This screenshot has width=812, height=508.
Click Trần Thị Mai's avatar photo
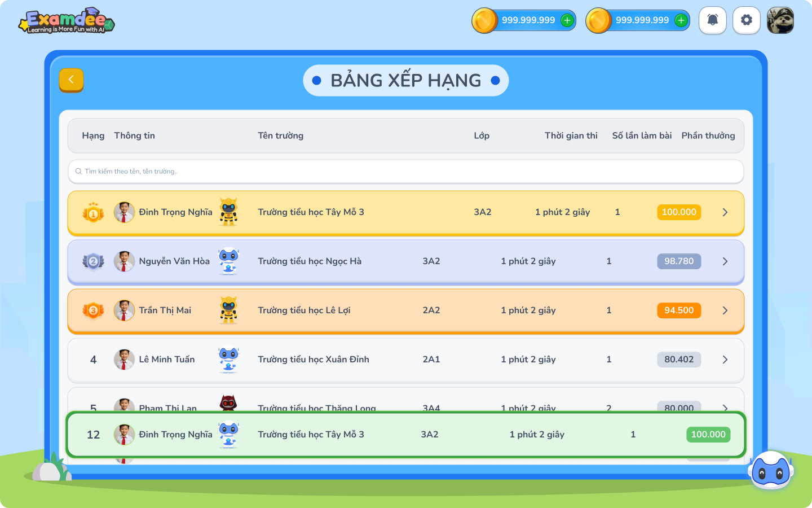click(124, 310)
